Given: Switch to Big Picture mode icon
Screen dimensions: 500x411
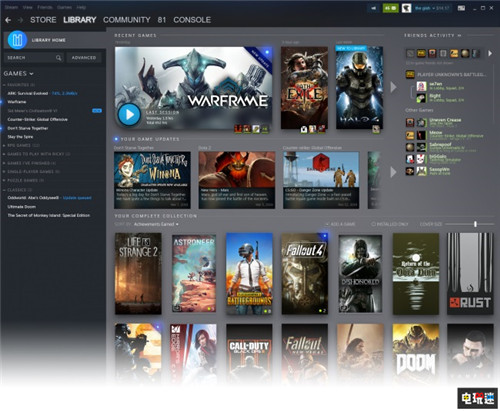Looking at the screenshot, I should pyautogui.click(x=461, y=8).
